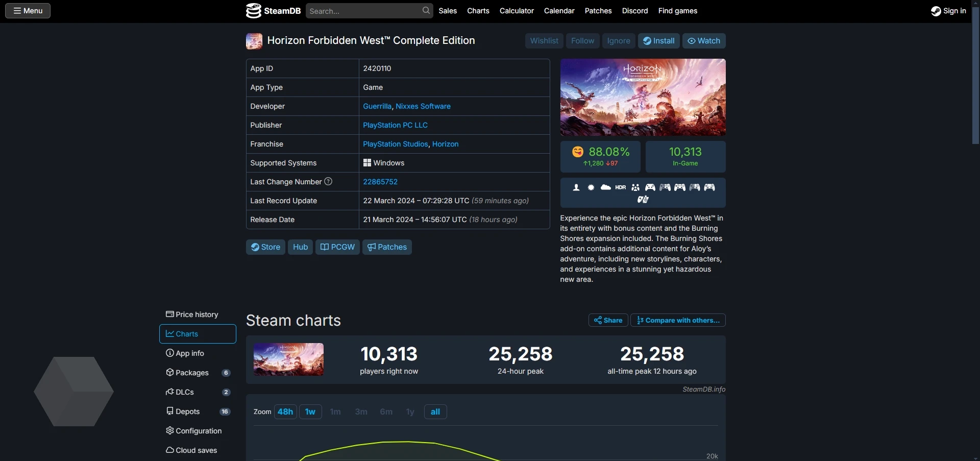Open the PlayStation PC LLC publisher link

[395, 125]
